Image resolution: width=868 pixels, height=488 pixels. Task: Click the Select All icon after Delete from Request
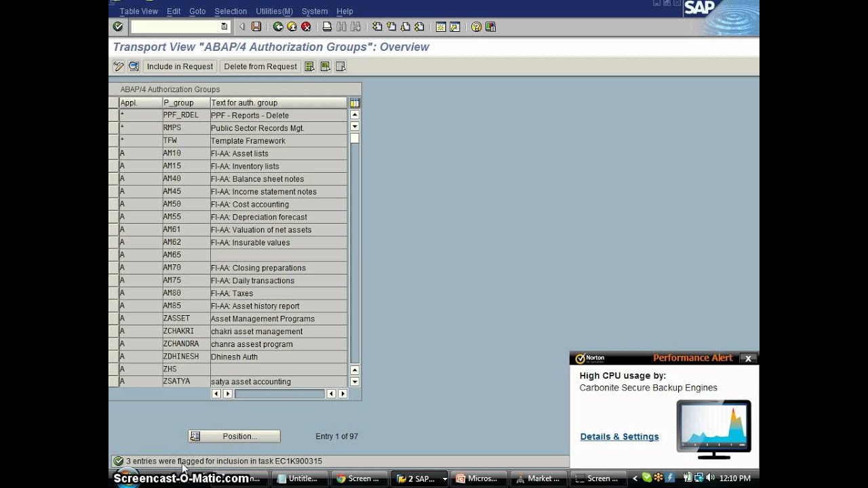[x=310, y=66]
